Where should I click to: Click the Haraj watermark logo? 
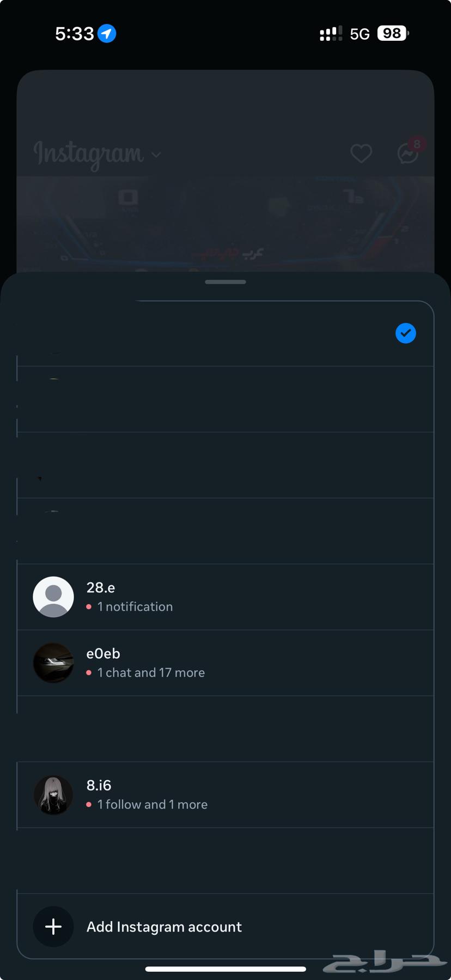coord(384,962)
